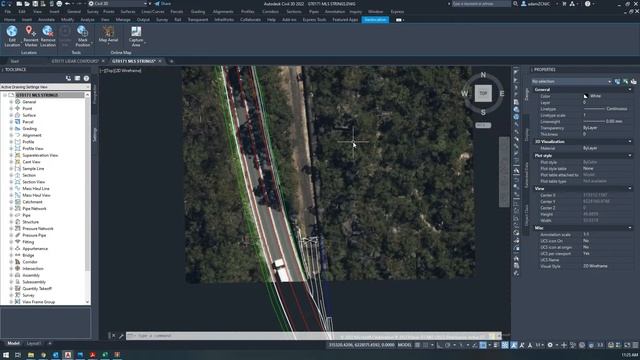Toggle the Grid display in status bar
This screenshot has height=360, width=640.
click(417, 345)
